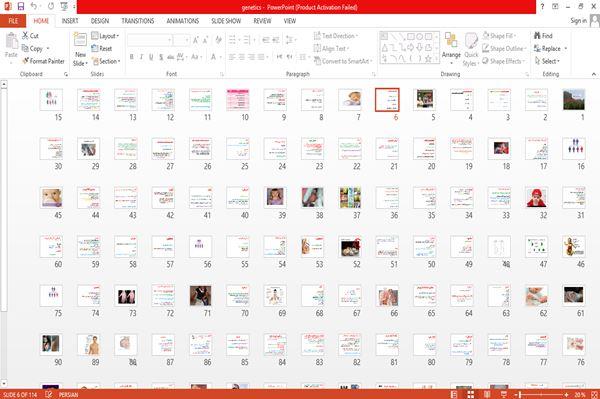The width and height of the screenshot is (600, 399).
Task: Start slide show from status bar icon
Action: [504, 394]
